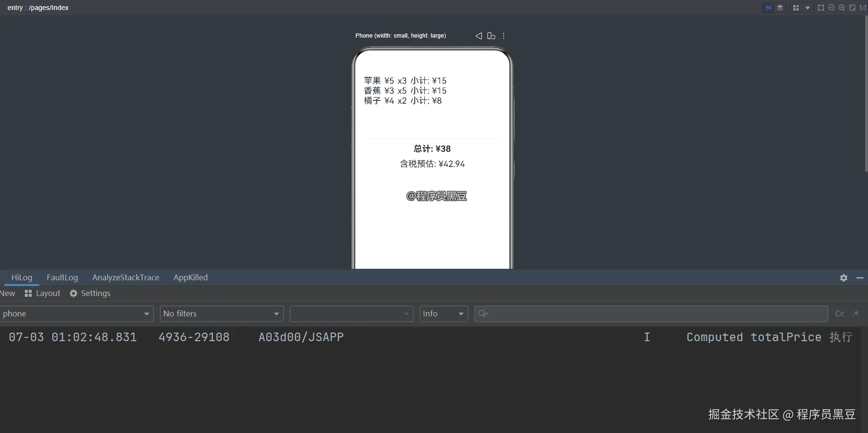Toggle the inspector eye icon in previewer toolbar
This screenshot has height=433, width=868.
[x=769, y=8]
